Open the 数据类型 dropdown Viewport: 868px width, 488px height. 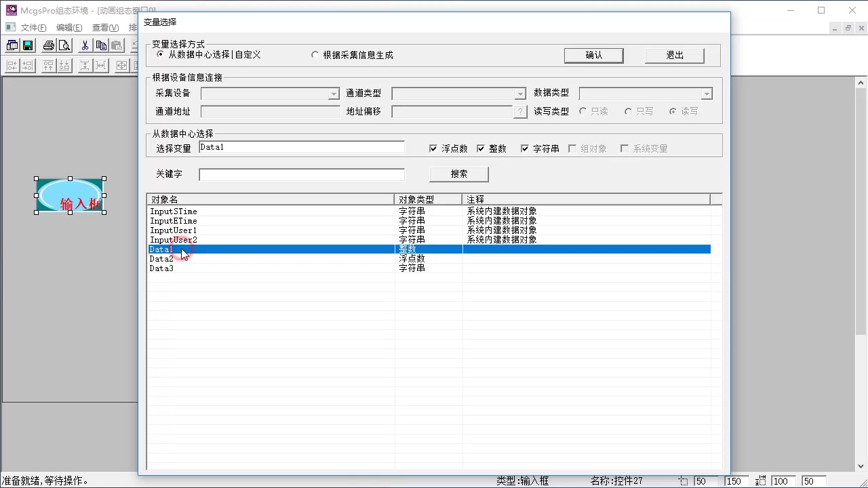(707, 94)
